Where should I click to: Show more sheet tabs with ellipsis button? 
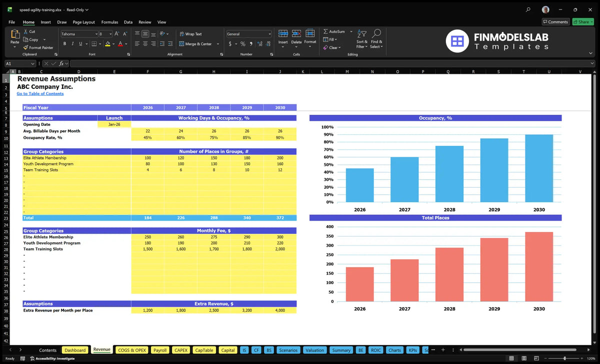pyautogui.click(x=433, y=350)
